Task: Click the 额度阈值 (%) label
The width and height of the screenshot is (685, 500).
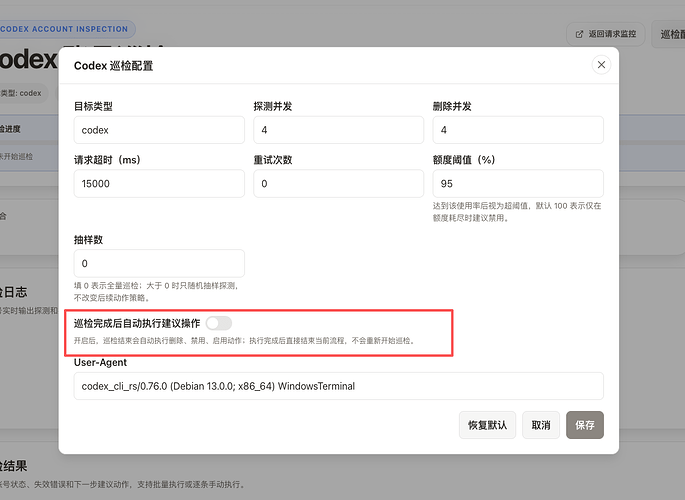Action: point(464,160)
